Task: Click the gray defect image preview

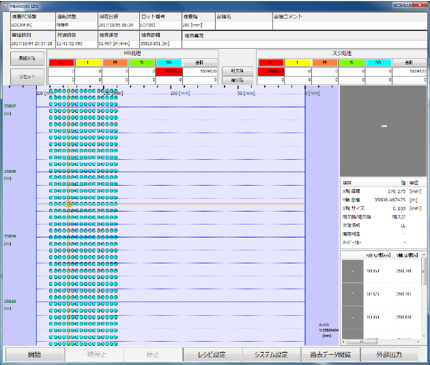Action: [x=383, y=131]
